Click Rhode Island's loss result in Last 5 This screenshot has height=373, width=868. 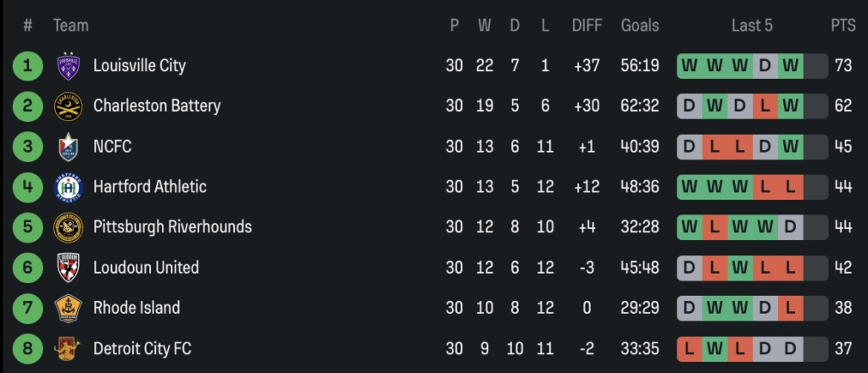[x=790, y=308]
